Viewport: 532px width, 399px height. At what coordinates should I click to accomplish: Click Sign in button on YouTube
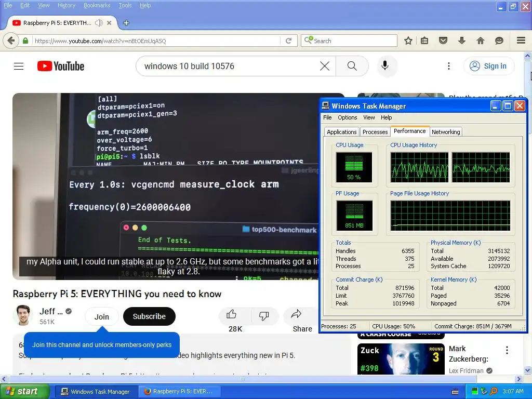pyautogui.click(x=489, y=66)
